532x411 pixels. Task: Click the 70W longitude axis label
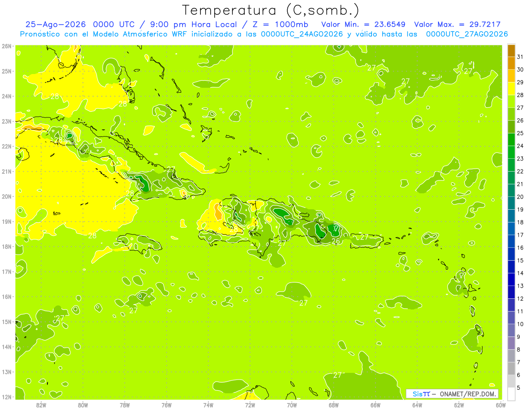292,405
